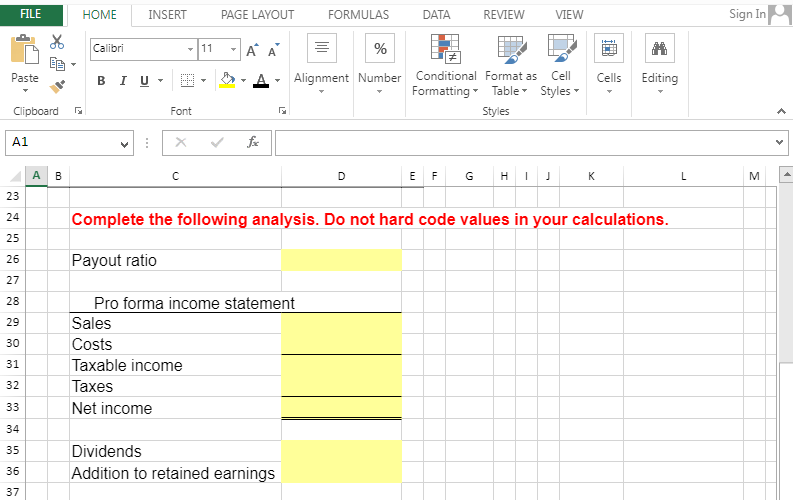Open the Alignment group icon
Image resolution: width=793 pixels, height=500 pixels.
tap(322, 48)
